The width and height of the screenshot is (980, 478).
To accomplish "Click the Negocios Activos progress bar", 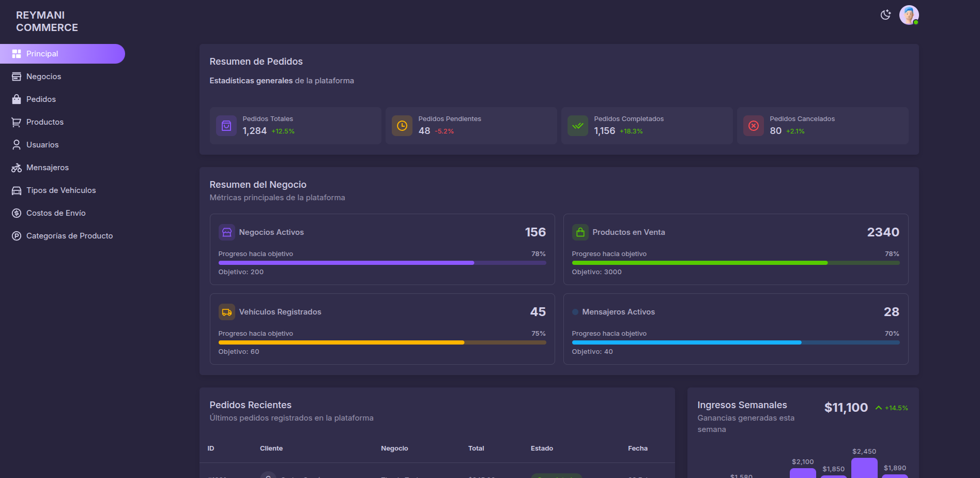I will pos(382,263).
